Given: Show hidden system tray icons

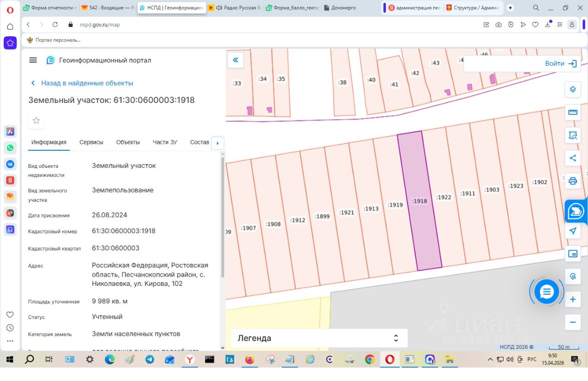Looking at the screenshot, I should 490,359.
